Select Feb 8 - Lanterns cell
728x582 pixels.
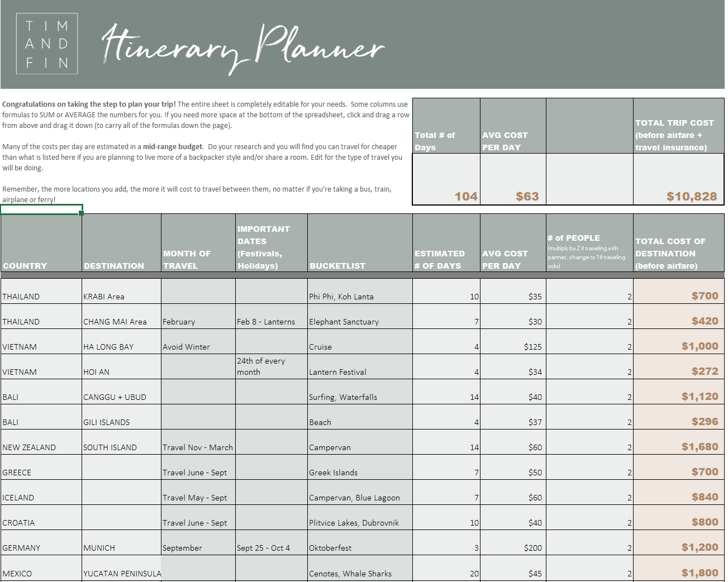click(272, 316)
